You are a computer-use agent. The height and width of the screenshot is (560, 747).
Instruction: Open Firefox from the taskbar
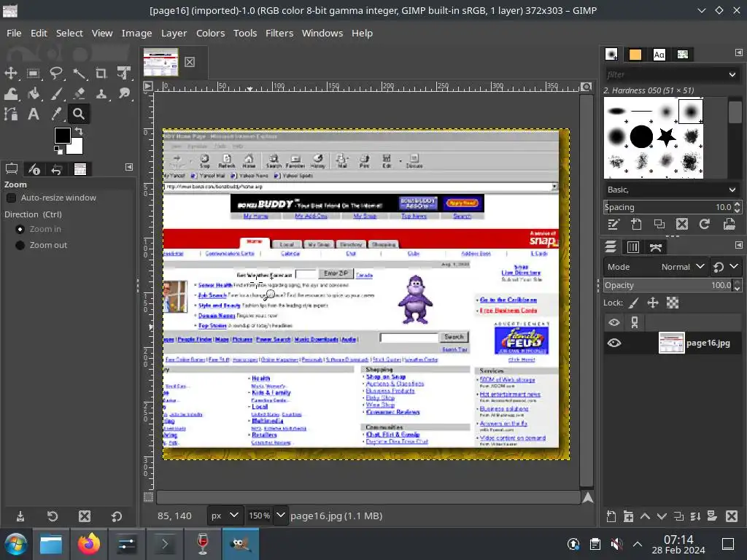(88, 544)
